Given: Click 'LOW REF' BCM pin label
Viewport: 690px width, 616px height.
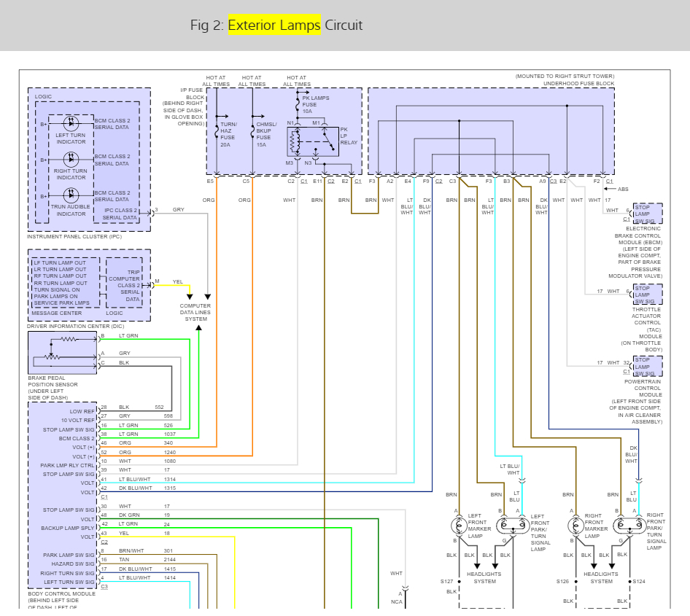Looking at the screenshot, I should coord(82,412).
